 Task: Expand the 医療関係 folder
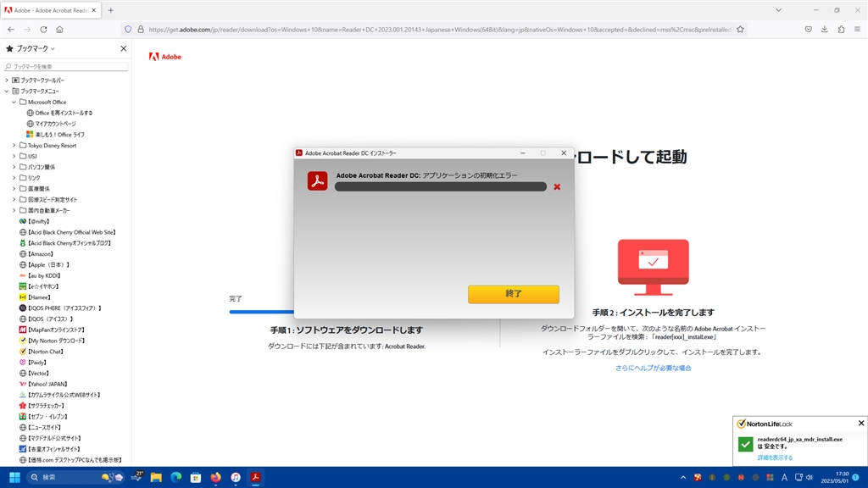14,189
